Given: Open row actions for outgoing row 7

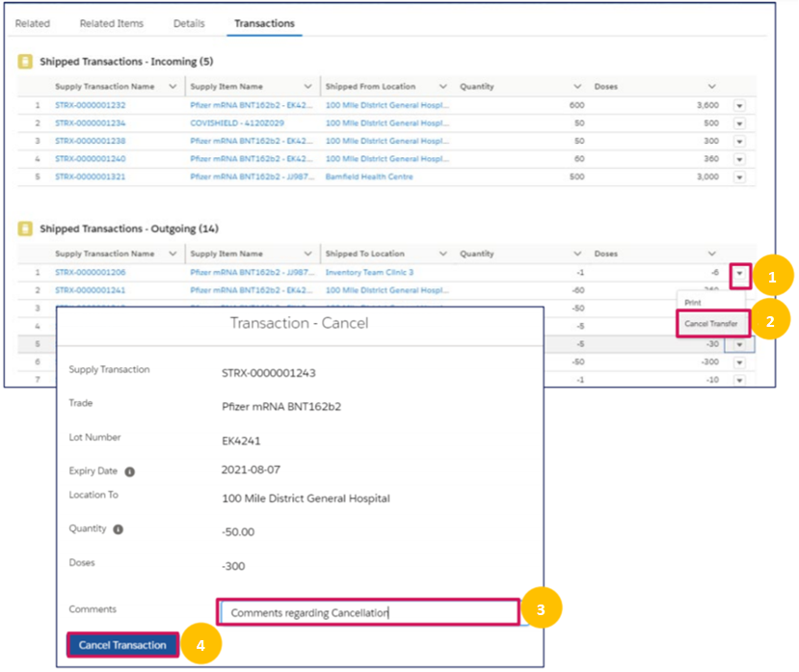Looking at the screenshot, I should click(x=739, y=380).
